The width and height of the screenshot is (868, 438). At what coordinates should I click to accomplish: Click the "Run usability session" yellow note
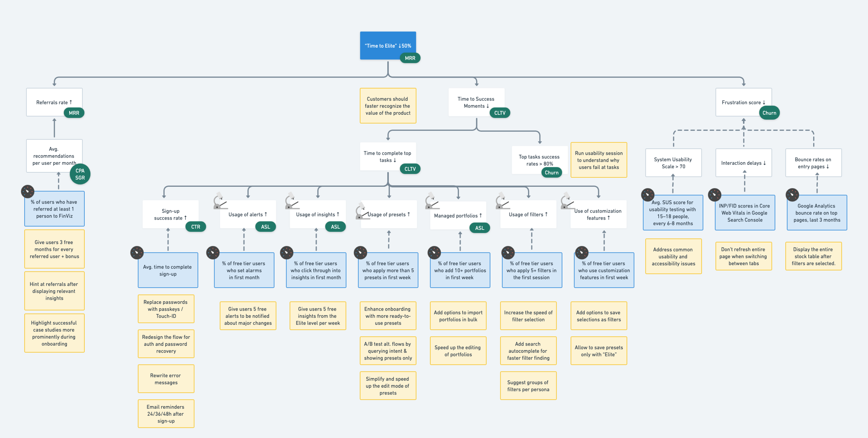(x=599, y=160)
